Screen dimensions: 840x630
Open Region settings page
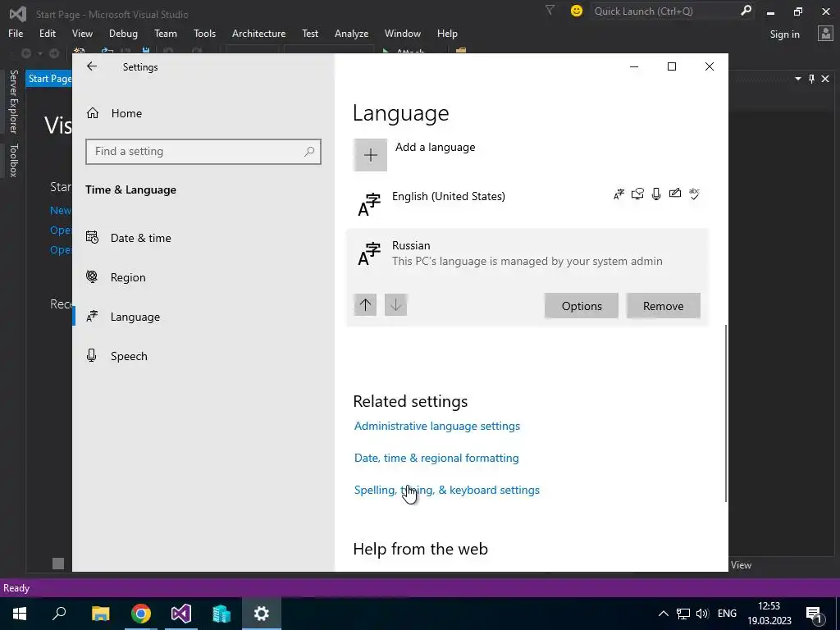tap(128, 277)
